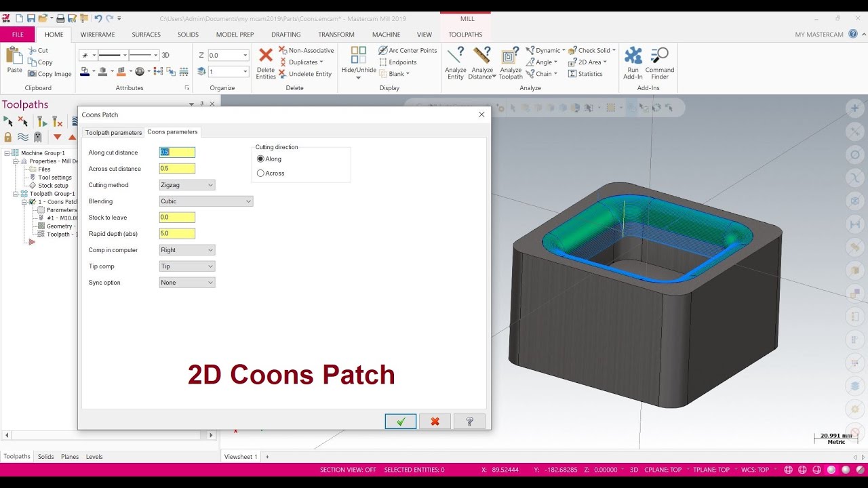Click the New file icon in quick access toolbar

click(19, 18)
